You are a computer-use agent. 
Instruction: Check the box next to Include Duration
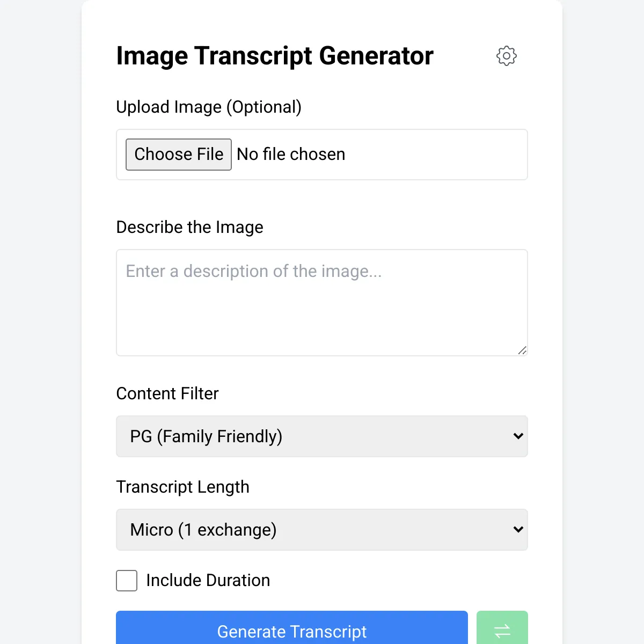pyautogui.click(x=127, y=581)
